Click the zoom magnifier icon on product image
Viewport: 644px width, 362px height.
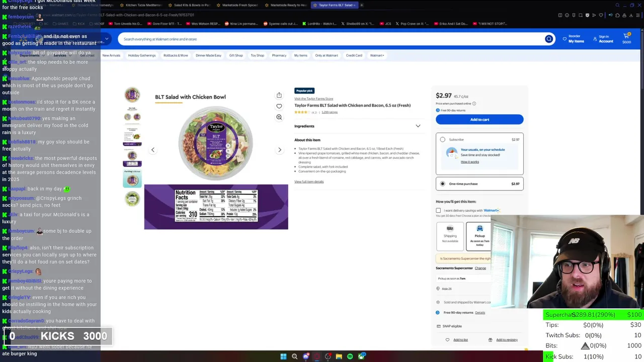279,117
